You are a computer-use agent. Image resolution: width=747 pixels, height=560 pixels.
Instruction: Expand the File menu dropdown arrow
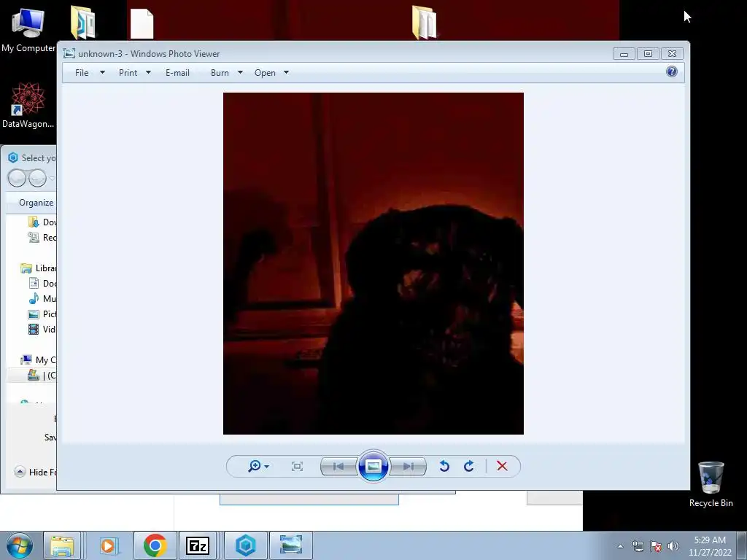(x=102, y=72)
